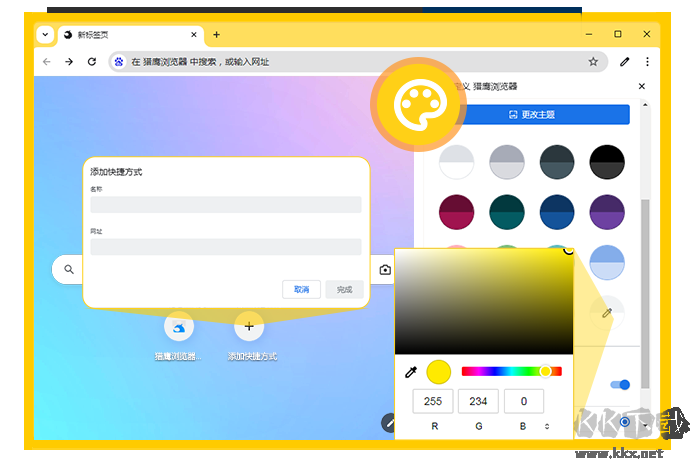The height and width of the screenshot is (460, 690).
Task: Click the 网址 URL input field
Action: point(226,247)
